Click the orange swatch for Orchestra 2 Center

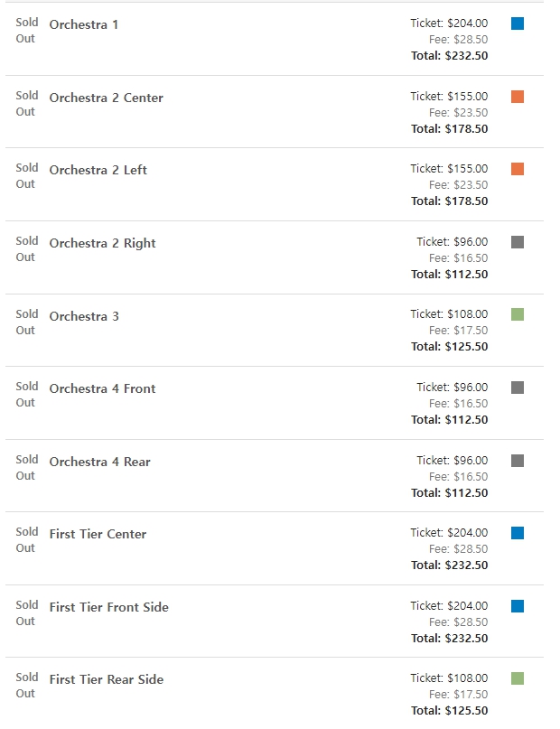pyautogui.click(x=518, y=97)
